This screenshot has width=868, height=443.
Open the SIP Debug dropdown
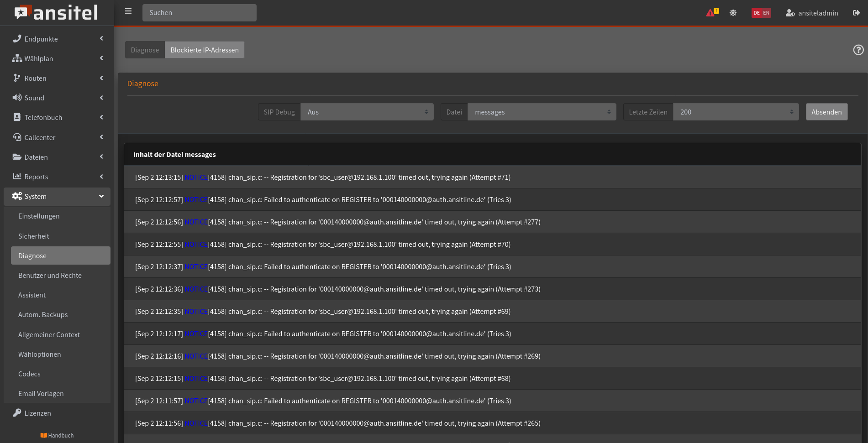coord(367,112)
